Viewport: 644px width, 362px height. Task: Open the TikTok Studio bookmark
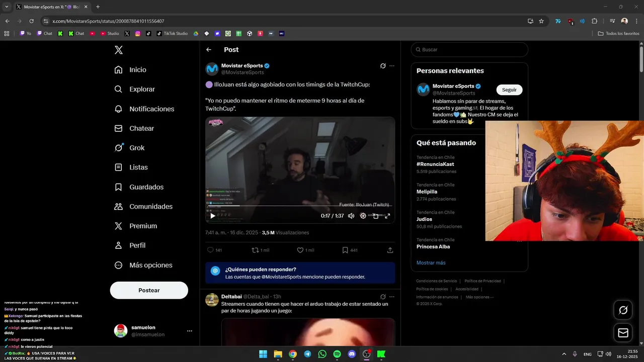pyautogui.click(x=172, y=34)
